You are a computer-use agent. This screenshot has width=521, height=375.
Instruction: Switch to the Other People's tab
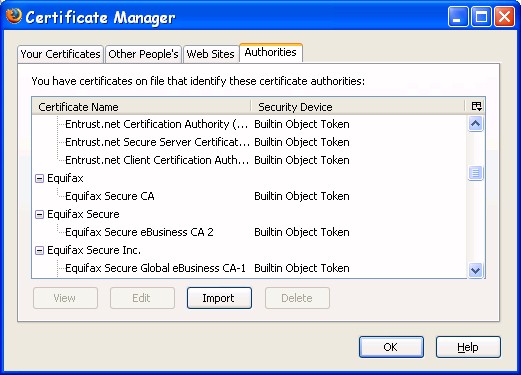coord(143,54)
